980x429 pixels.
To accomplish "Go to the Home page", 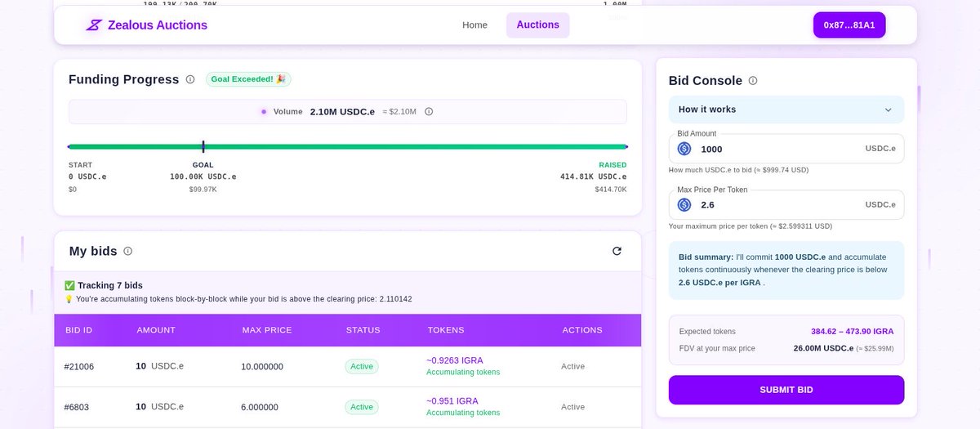I will [x=474, y=25].
